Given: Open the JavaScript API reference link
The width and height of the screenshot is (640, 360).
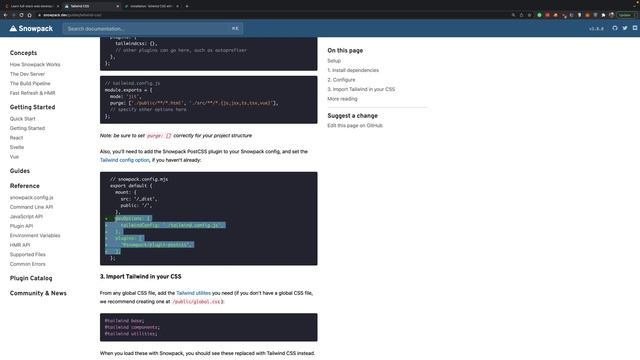Looking at the screenshot, I should click(26, 216).
